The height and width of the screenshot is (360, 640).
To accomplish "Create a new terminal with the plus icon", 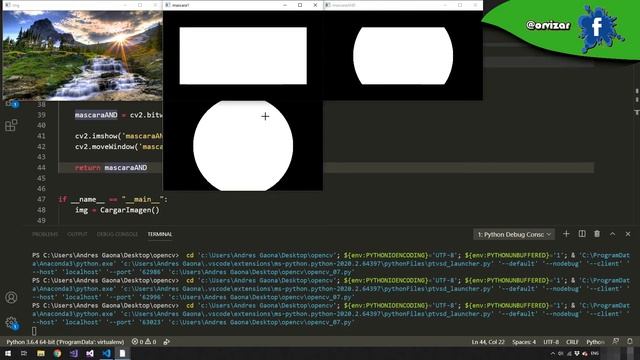I will 566,234.
